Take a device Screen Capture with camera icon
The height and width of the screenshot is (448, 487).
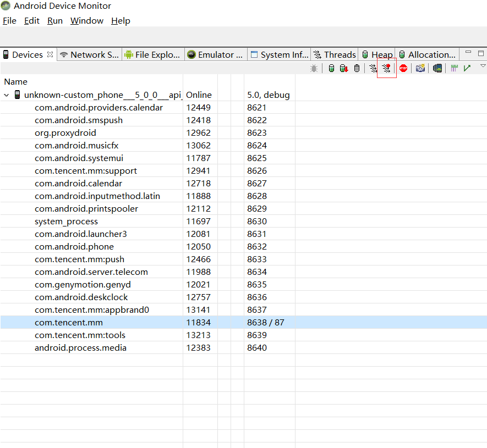[x=420, y=68]
